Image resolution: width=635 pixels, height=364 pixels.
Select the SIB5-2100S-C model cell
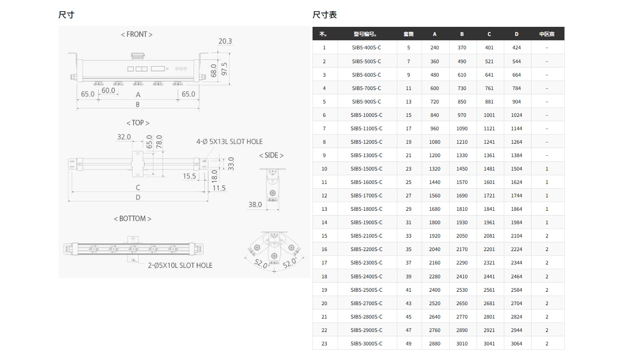pyautogui.click(x=366, y=236)
